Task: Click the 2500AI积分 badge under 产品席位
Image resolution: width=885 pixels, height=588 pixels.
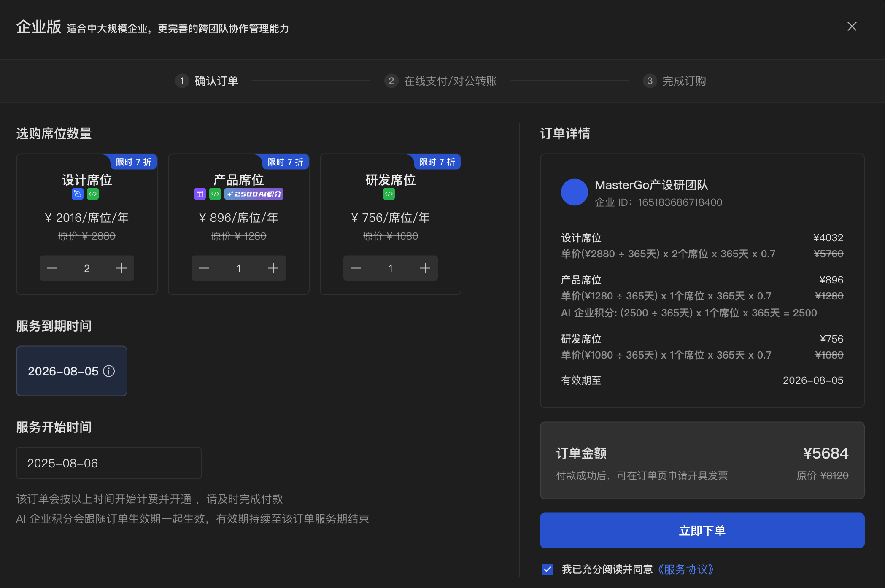Action: 254,194
